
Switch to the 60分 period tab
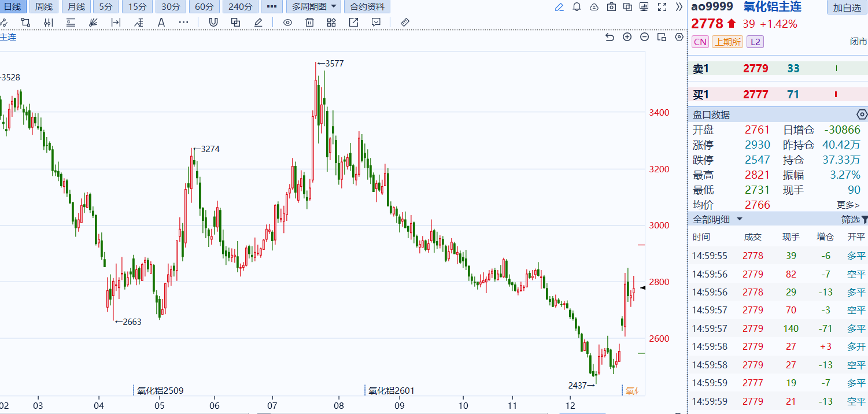click(x=204, y=7)
